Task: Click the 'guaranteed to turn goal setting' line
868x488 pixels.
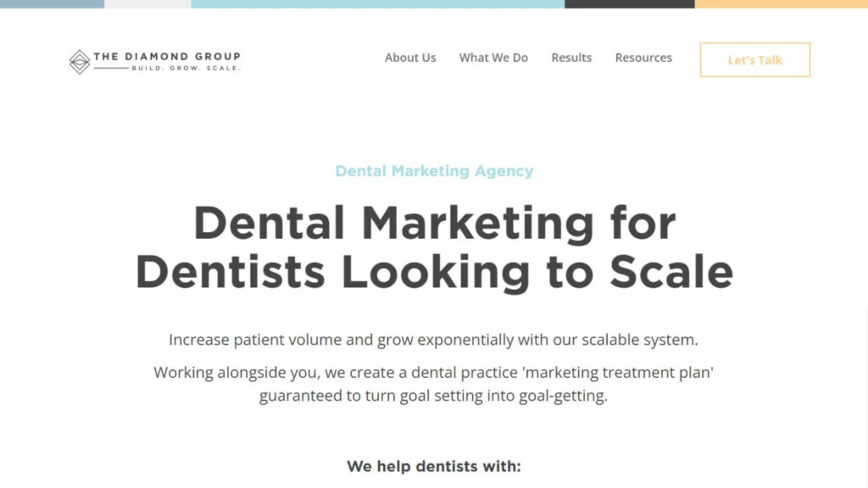Action: (433, 396)
